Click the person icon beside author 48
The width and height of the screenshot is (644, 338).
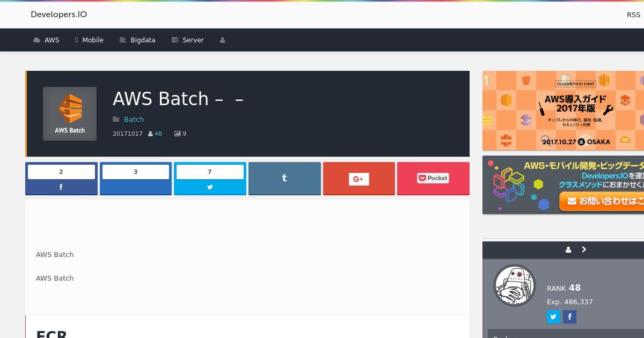tap(151, 134)
